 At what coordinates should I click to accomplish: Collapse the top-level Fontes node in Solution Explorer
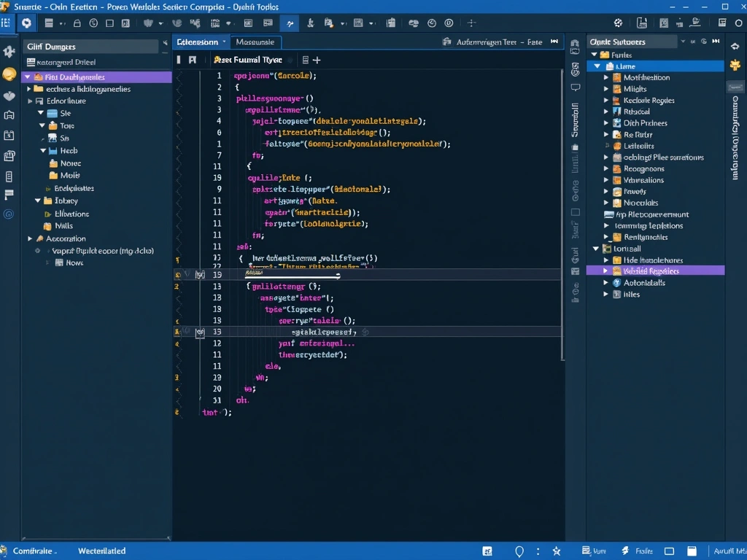[x=596, y=54]
